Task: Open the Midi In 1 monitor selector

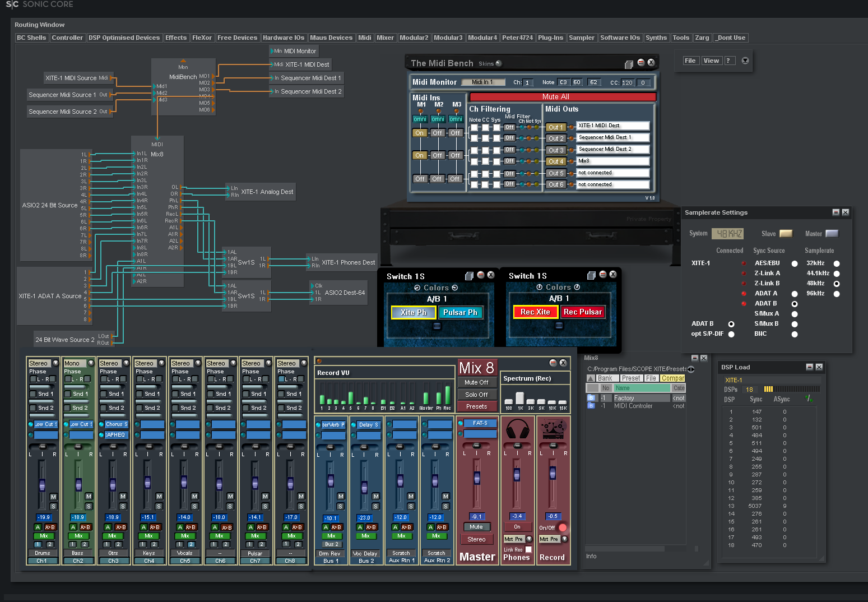Action: pos(483,82)
